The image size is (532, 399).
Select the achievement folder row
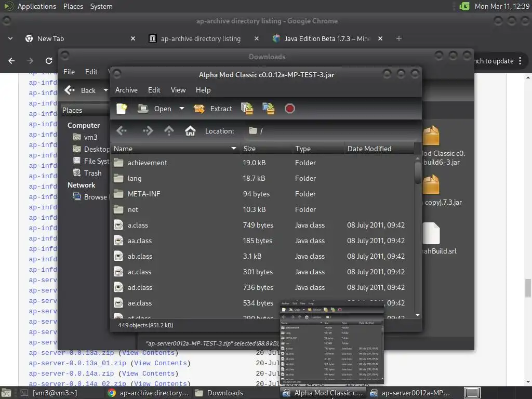pyautogui.click(x=262, y=163)
